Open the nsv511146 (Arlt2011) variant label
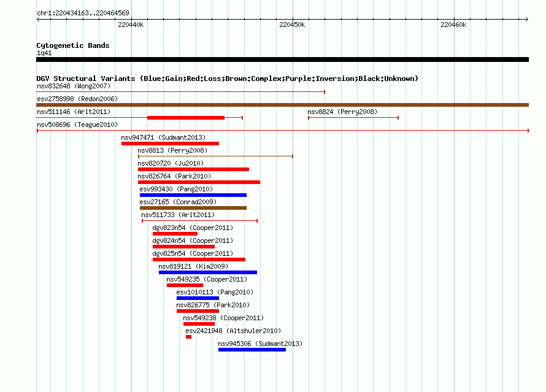546x392 pixels. (74, 112)
